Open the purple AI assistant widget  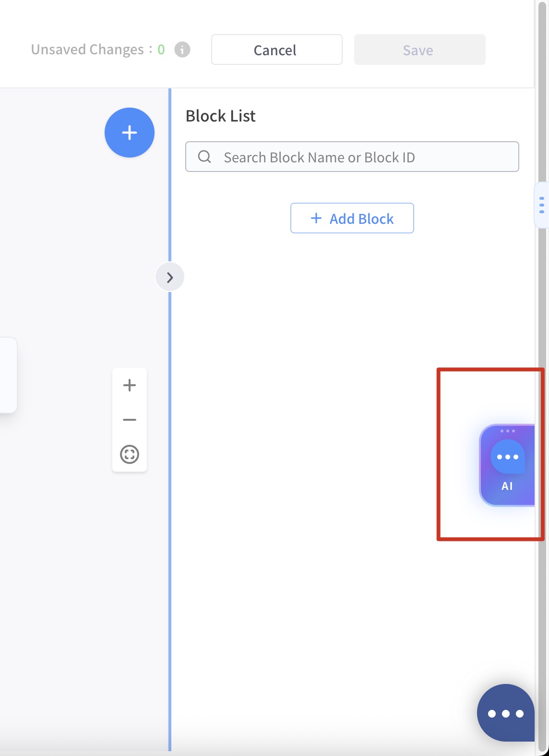tap(507, 465)
